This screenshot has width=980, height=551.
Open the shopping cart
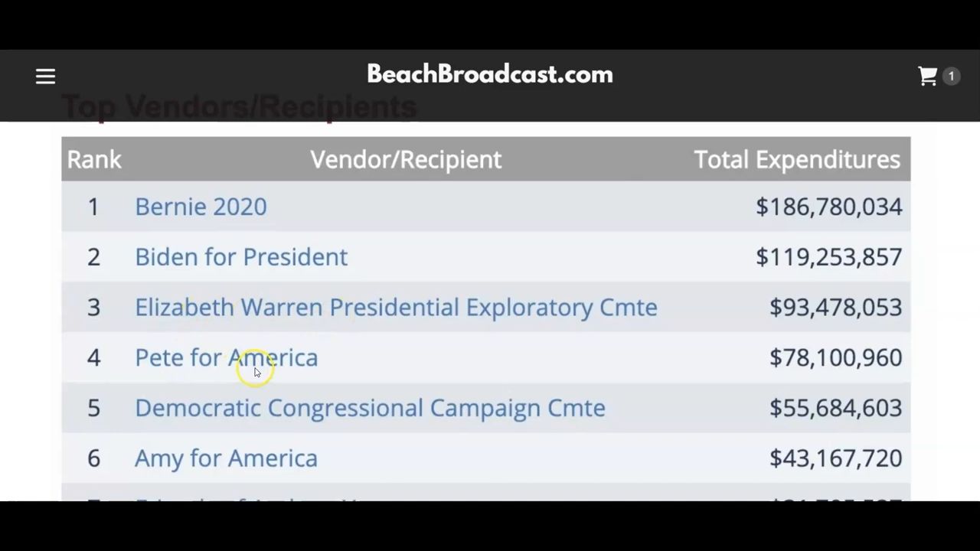pyautogui.click(x=928, y=77)
